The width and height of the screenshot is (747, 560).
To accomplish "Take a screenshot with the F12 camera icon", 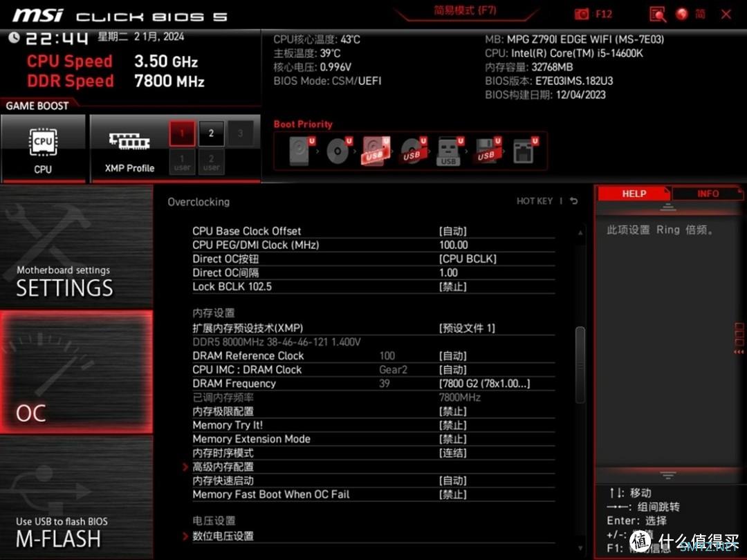I will (582, 15).
